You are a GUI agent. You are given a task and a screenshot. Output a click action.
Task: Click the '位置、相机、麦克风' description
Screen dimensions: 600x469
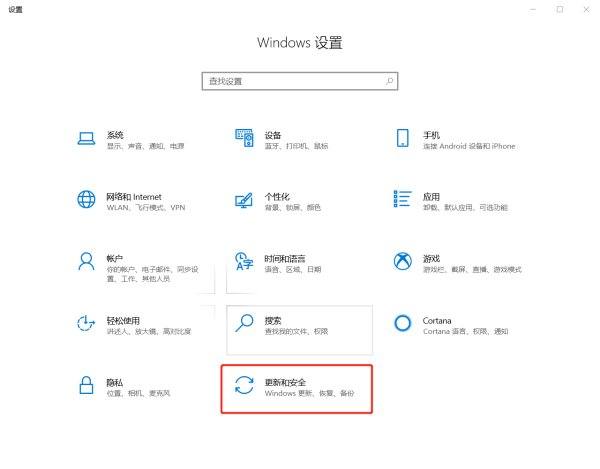(x=138, y=393)
